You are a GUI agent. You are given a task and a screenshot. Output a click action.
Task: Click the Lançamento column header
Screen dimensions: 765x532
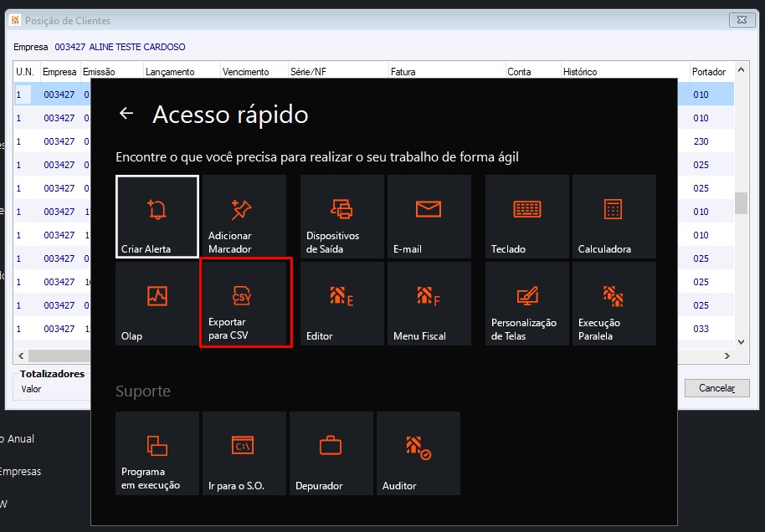point(182,72)
